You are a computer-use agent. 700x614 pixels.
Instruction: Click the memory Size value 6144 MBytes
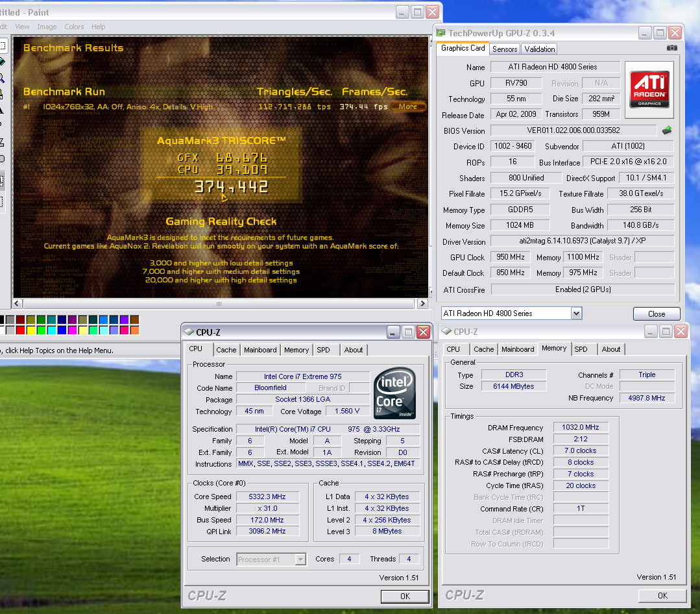point(513,386)
